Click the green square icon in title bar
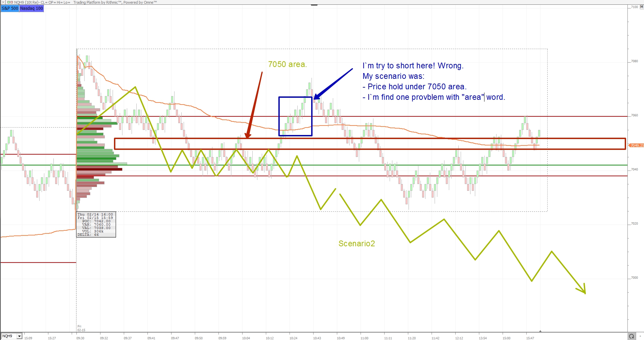Viewport: 644px width, 340px height. 8,2
